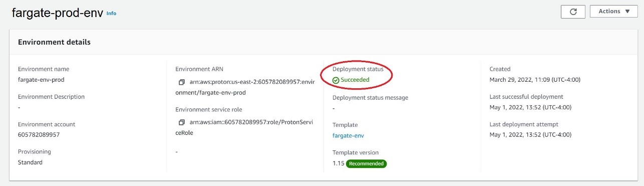Click the Last successful deployment timestamp
Viewport: 644px width, 186px height.
(530, 107)
